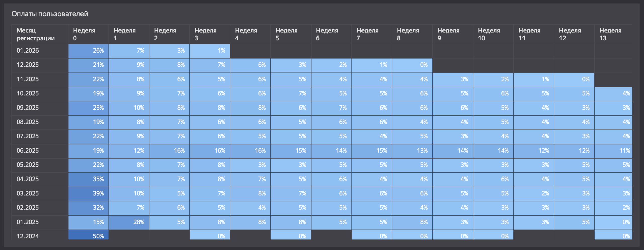Select the 32% cell for 02.2025

point(89,208)
